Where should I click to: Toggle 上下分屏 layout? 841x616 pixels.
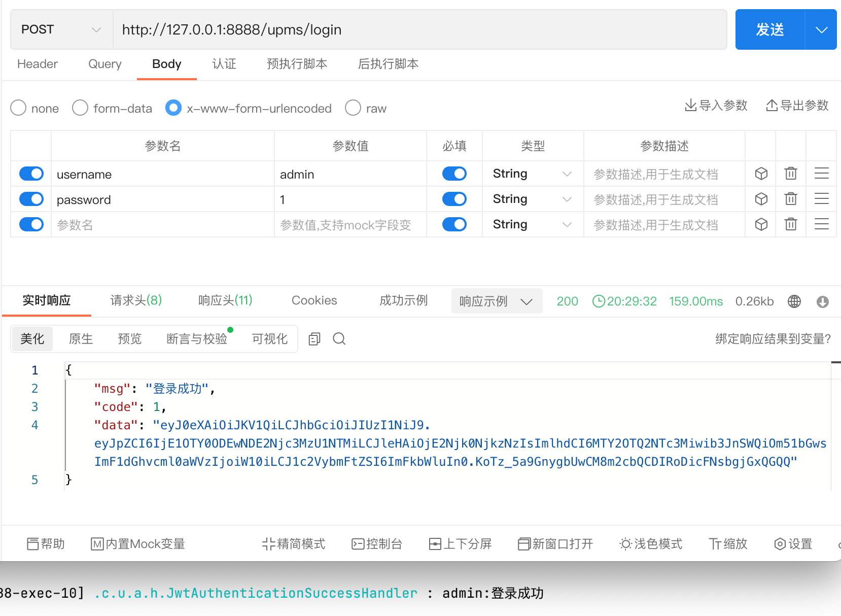461,544
